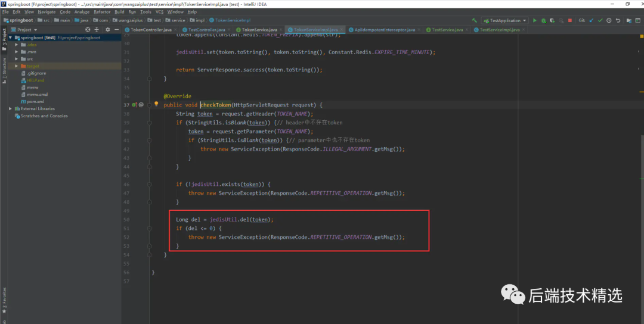Click the last toolbar icon right of Project Structure
This screenshot has height=324, width=644.
point(638,20)
